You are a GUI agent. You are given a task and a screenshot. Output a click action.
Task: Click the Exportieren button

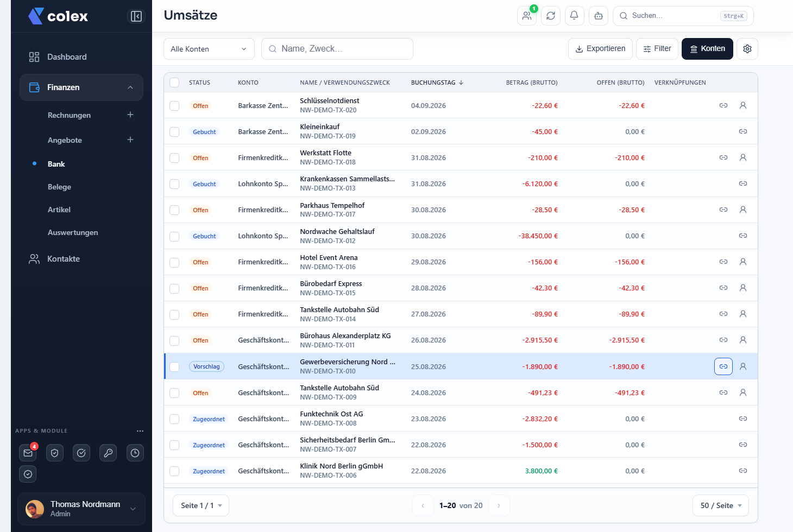click(600, 49)
